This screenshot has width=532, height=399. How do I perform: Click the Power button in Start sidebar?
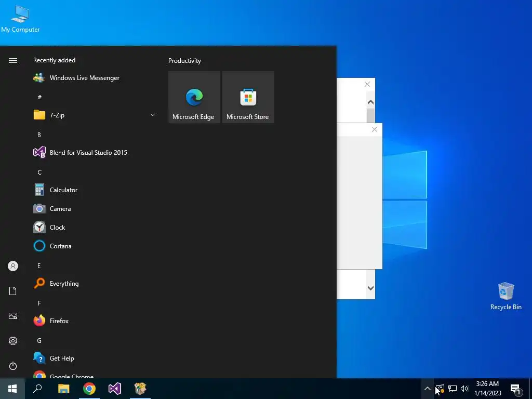click(x=13, y=366)
